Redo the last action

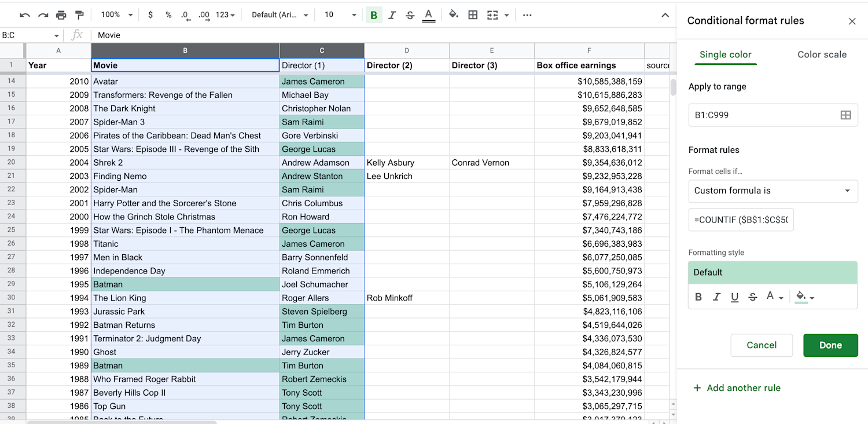point(43,15)
